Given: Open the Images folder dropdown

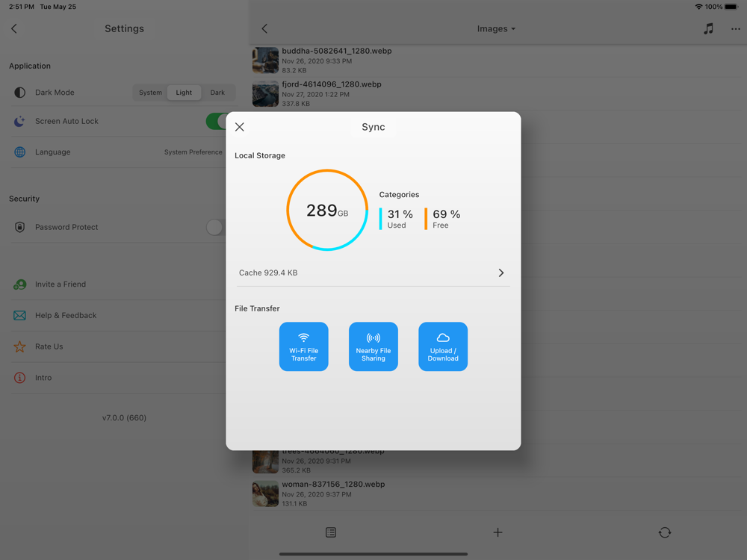Looking at the screenshot, I should (496, 28).
